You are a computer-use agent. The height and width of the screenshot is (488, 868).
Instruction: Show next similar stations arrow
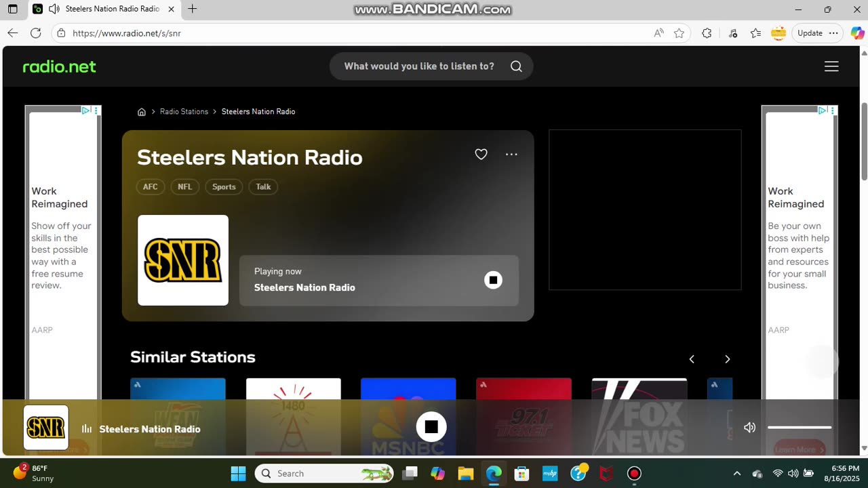727,359
